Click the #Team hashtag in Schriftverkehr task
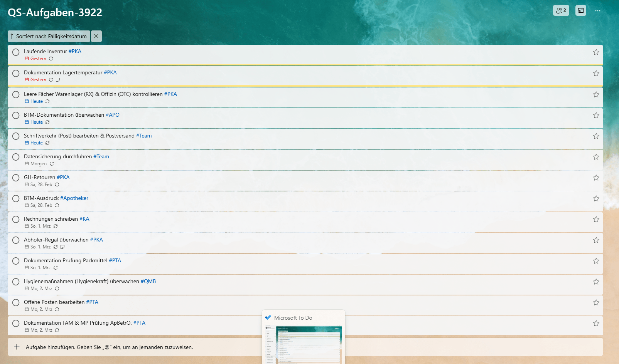The image size is (619, 364). click(x=144, y=136)
